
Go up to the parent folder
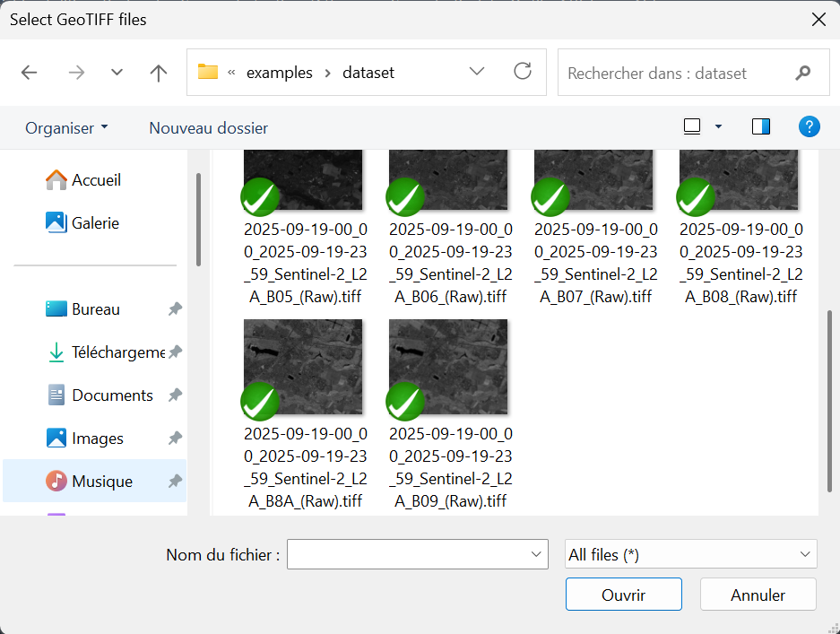tap(158, 72)
